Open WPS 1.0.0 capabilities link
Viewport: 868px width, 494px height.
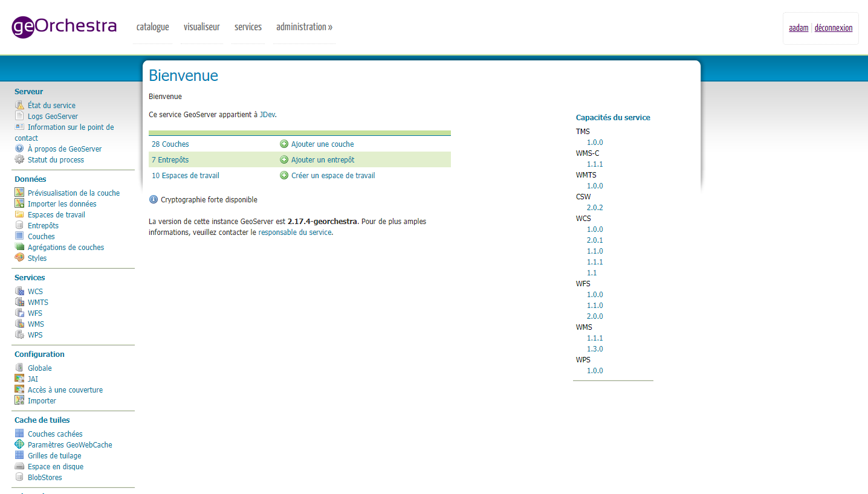coord(595,371)
